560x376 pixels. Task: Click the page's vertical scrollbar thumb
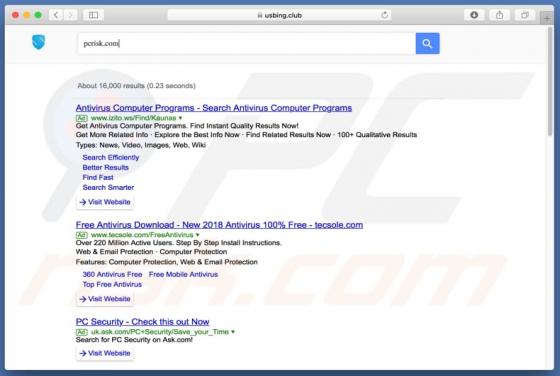[x=550, y=81]
